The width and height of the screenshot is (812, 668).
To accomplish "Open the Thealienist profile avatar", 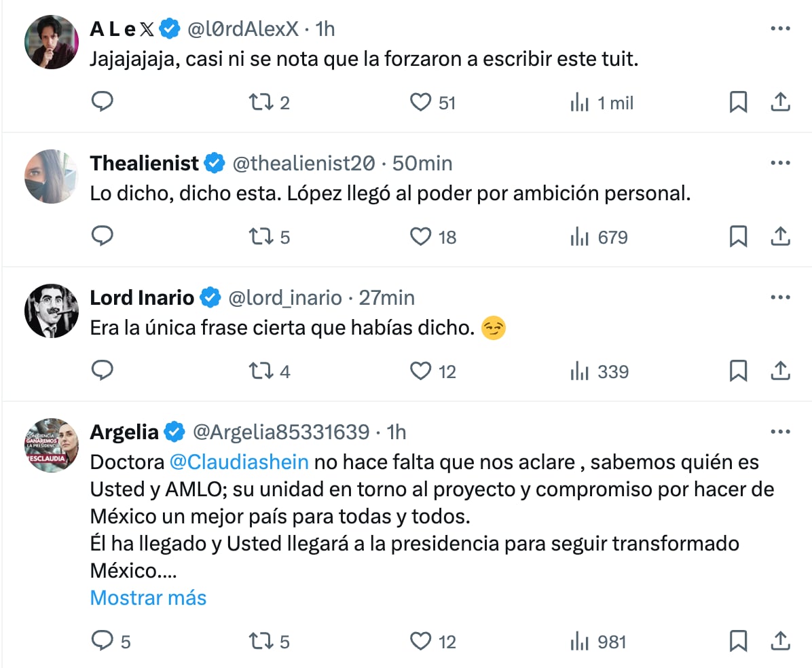I will (52, 177).
